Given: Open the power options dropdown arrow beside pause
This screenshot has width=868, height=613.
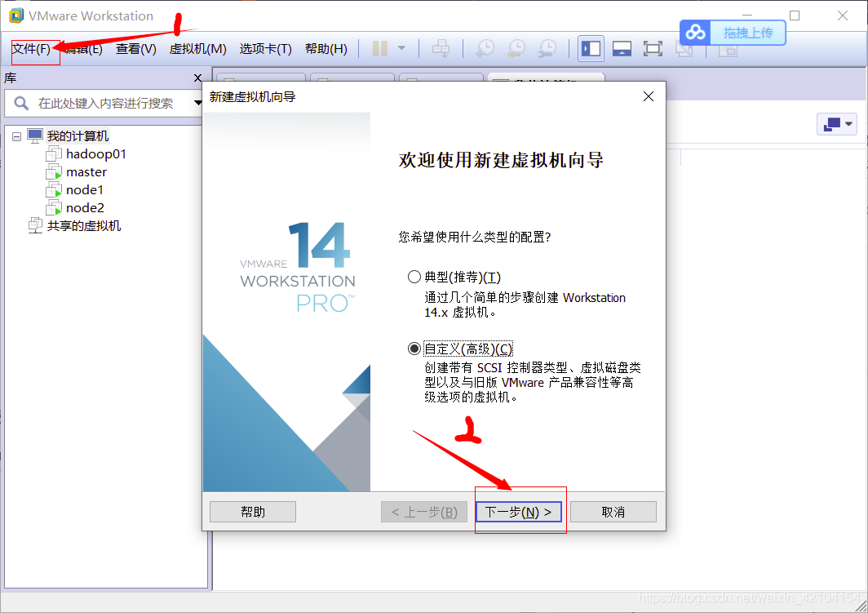Looking at the screenshot, I should (x=402, y=48).
